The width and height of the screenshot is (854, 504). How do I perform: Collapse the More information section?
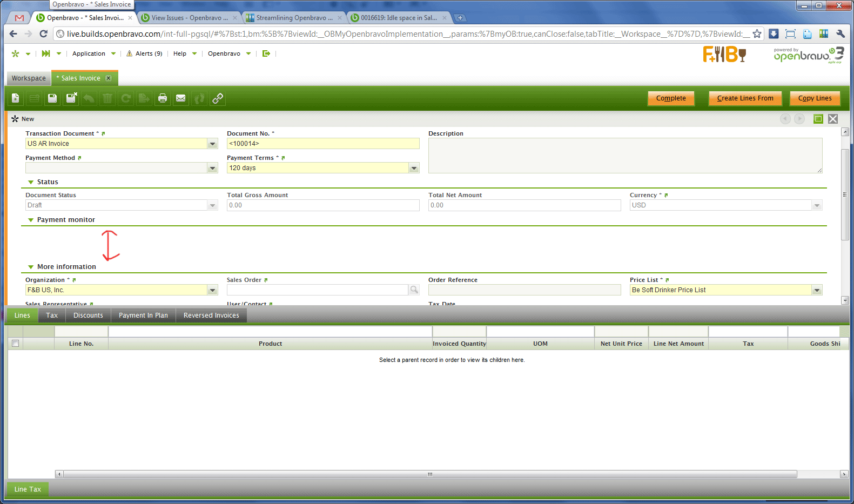coord(31,267)
